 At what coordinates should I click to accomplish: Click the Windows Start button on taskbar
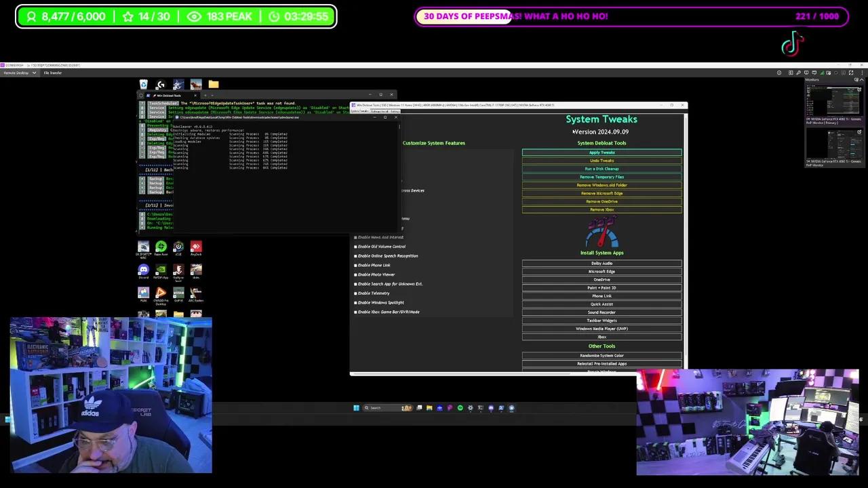point(356,408)
